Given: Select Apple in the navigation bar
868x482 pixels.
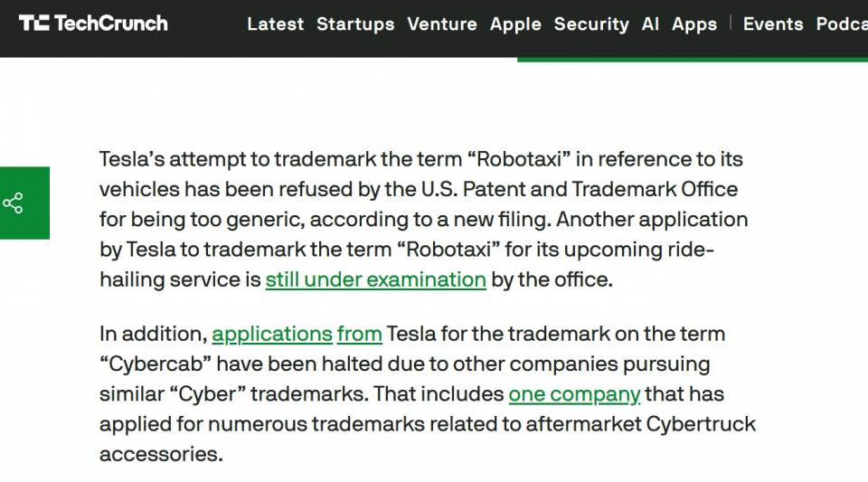Looking at the screenshot, I should click(515, 24).
